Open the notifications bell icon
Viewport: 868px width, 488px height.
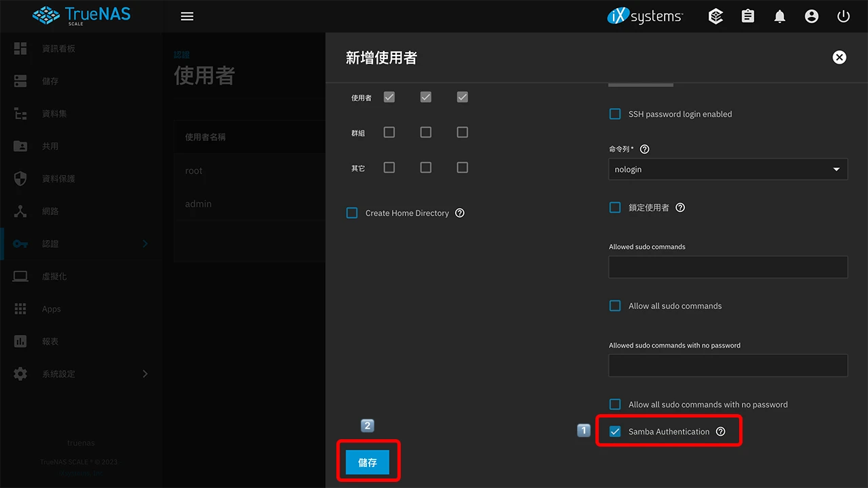[779, 16]
